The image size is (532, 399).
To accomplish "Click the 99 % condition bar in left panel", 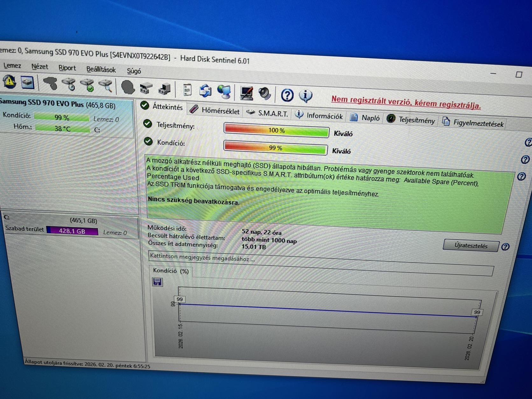I will (62, 117).
